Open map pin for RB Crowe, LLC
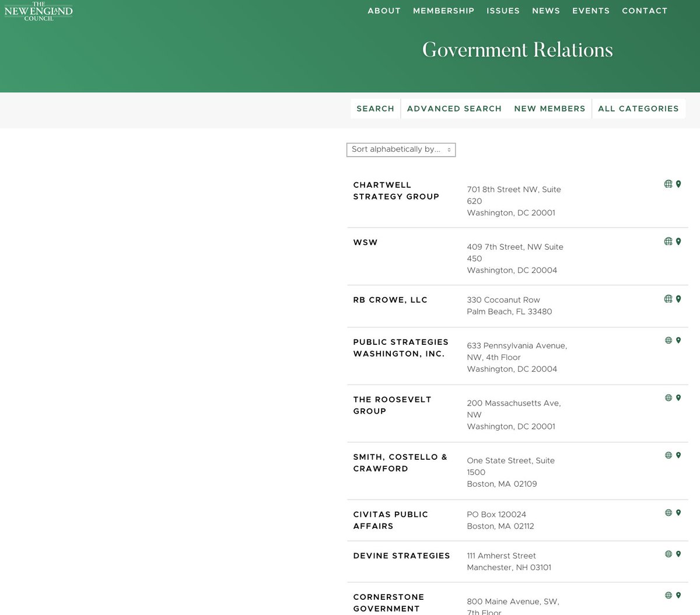700x615 pixels. 678,299
